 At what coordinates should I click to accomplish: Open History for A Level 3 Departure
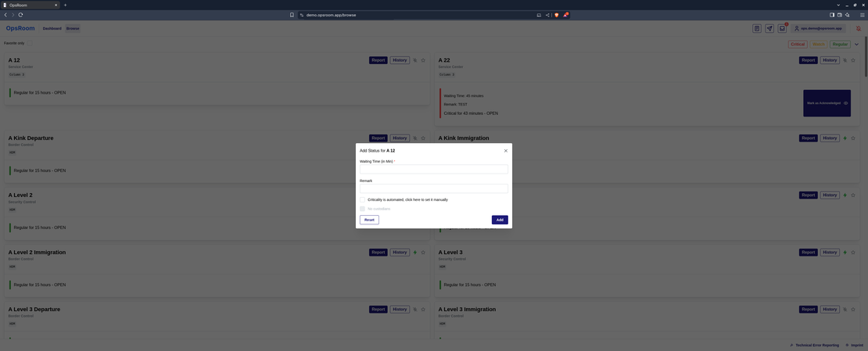coord(400,310)
